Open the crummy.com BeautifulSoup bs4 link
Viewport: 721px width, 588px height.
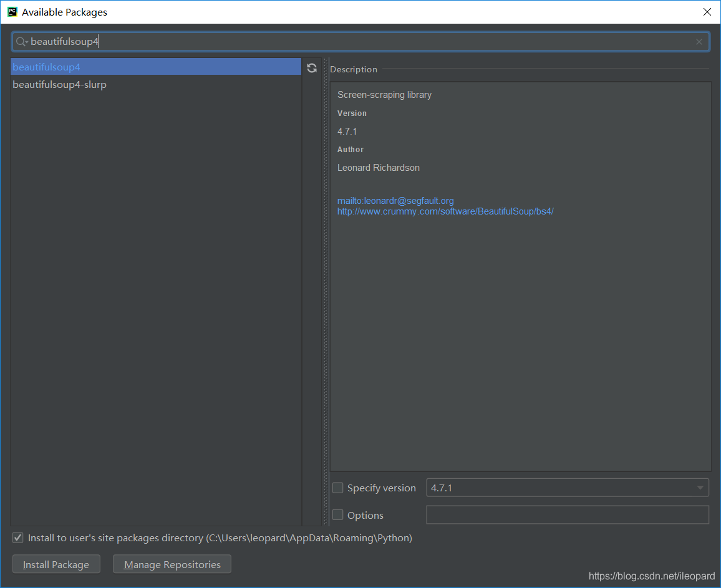tap(445, 211)
